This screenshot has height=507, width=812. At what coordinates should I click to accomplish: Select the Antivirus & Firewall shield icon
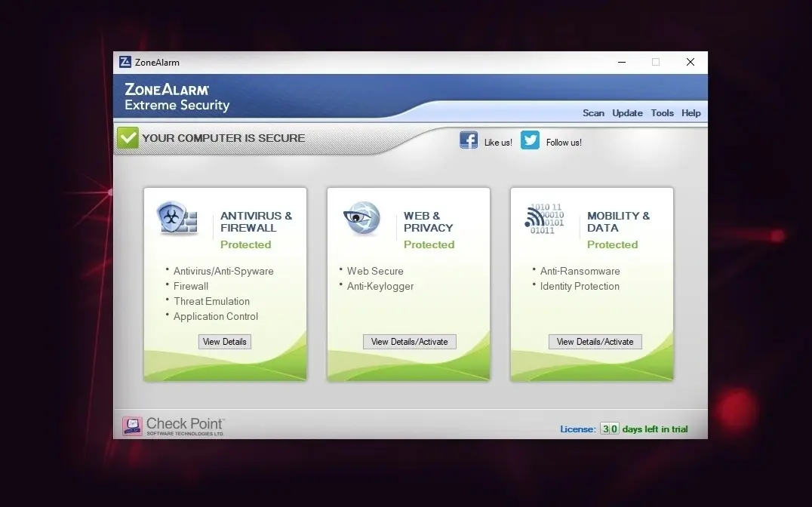pyautogui.click(x=177, y=219)
